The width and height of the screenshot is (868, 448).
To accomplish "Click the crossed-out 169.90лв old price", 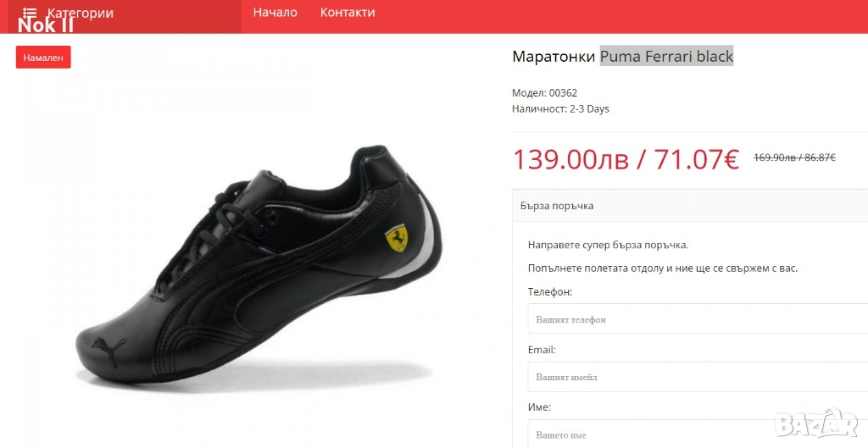I will pyautogui.click(x=775, y=158).
